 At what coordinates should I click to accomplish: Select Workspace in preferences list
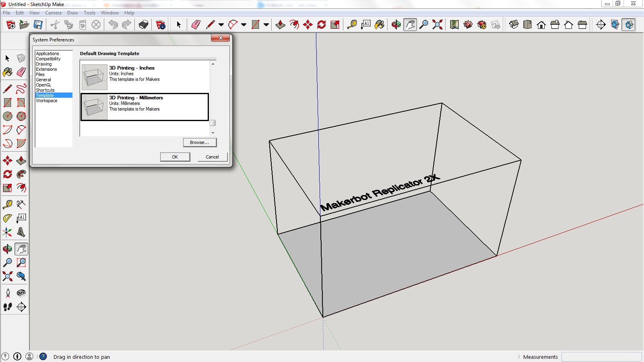click(47, 101)
